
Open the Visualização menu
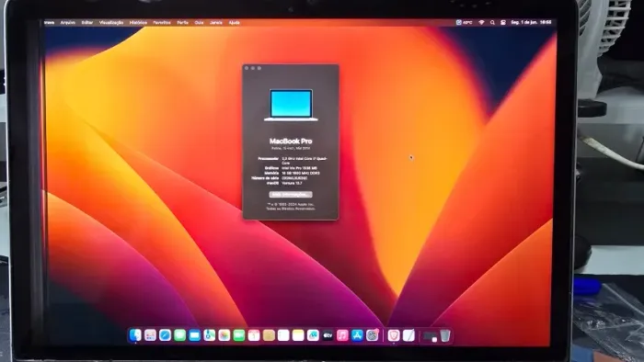[x=111, y=23]
